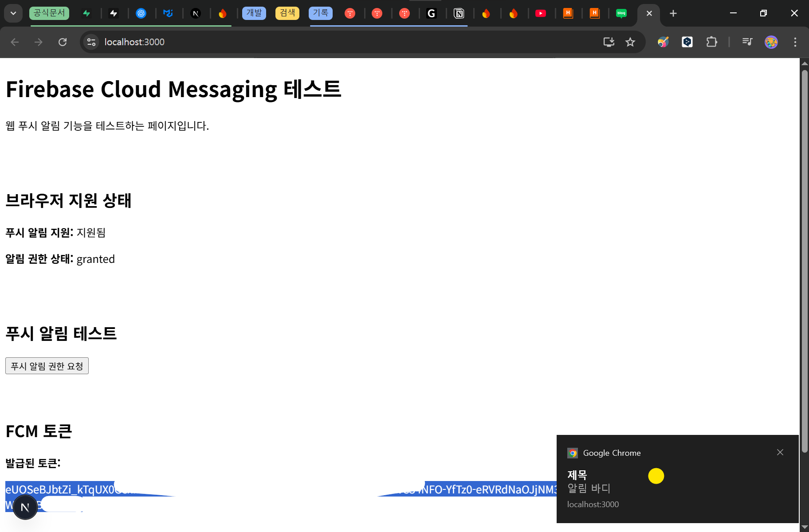Image resolution: width=809 pixels, height=532 pixels.
Task: Open media controls icon in toolbar
Action: coord(747,42)
